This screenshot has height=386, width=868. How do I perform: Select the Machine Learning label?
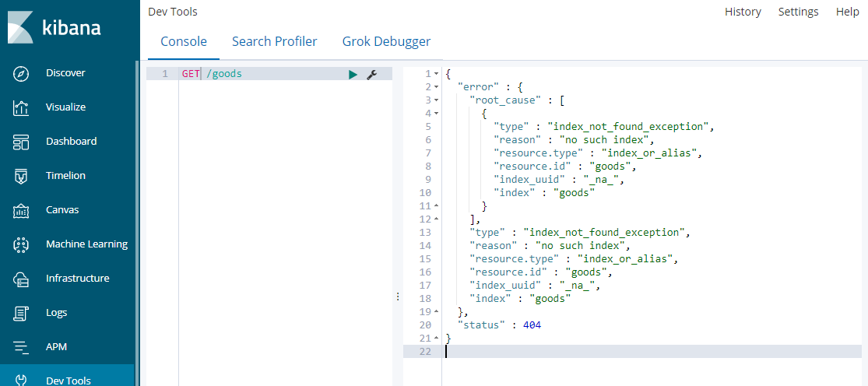coord(87,244)
